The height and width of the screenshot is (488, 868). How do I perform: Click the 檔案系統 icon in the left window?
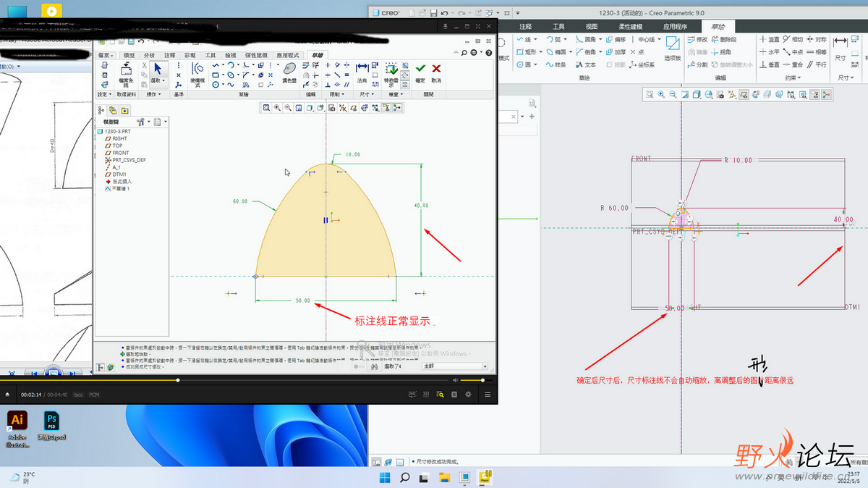126,74
